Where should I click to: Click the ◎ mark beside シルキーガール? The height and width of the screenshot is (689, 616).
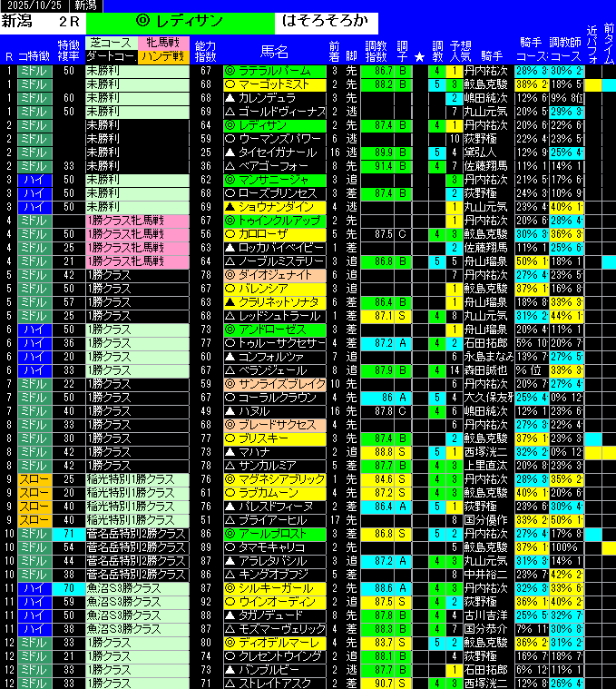point(230,587)
